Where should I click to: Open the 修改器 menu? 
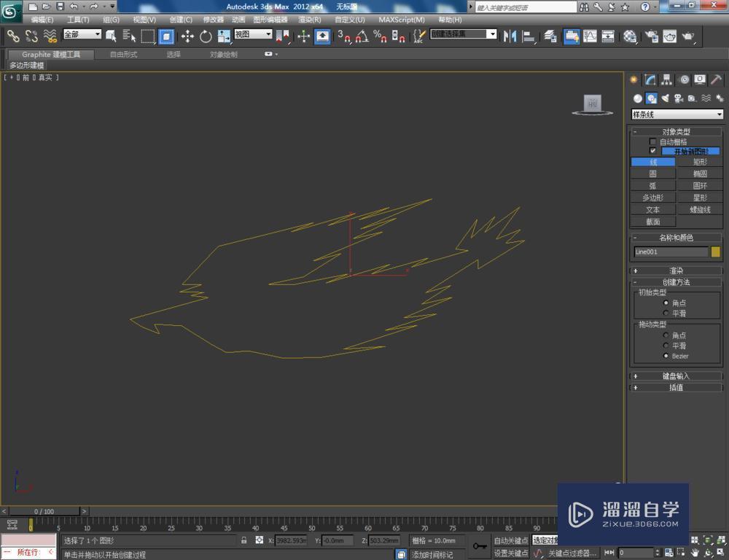pos(214,20)
